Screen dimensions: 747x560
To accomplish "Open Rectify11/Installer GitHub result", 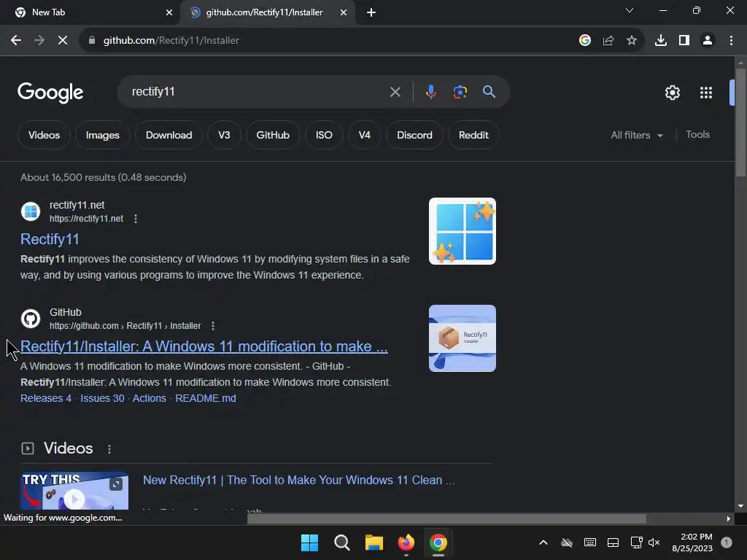I will 204,346.
